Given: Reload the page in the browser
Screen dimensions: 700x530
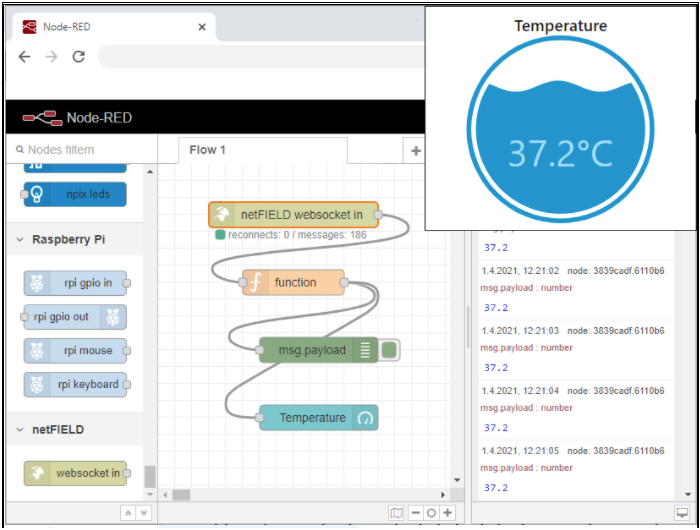Looking at the screenshot, I should coord(79,57).
